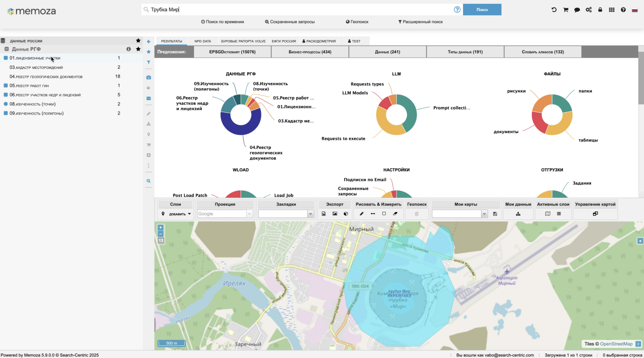The height and width of the screenshot is (358, 644).
Task: Save the map with the floppy disk icon
Action: [495, 214]
